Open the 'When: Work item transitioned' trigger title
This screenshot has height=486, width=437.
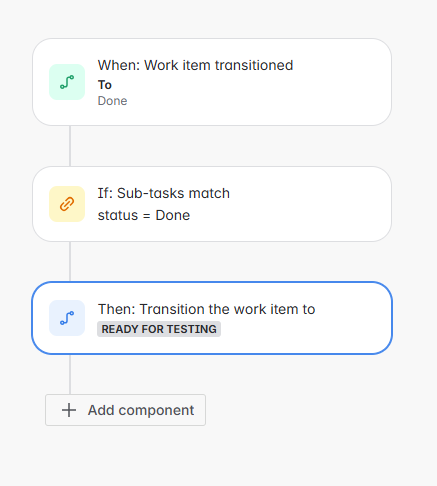point(195,65)
